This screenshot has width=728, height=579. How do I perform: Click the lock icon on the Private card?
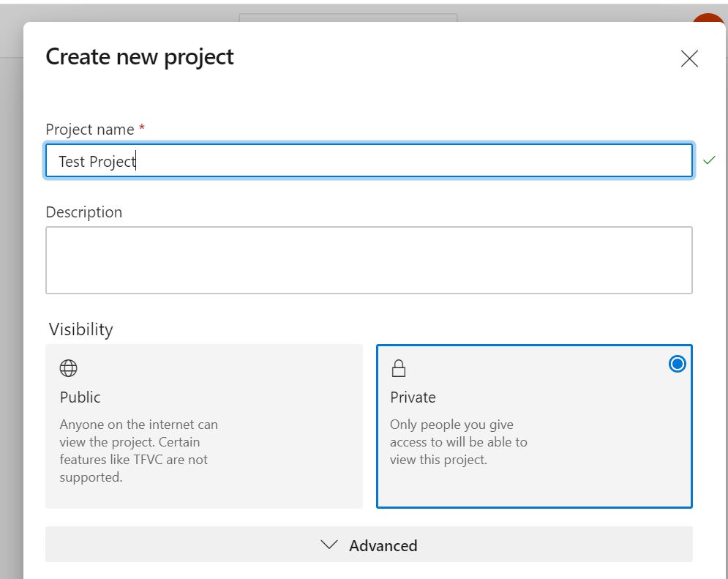point(398,367)
